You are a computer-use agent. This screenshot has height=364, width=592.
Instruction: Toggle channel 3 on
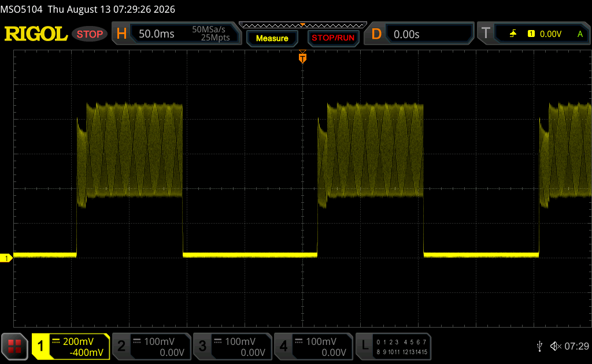pos(202,346)
